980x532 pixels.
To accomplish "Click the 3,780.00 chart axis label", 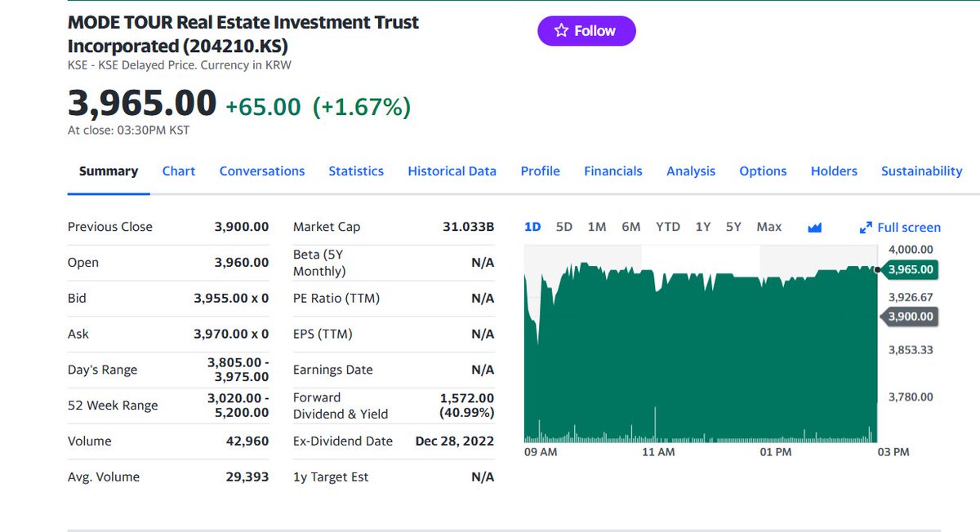I will pyautogui.click(x=911, y=397).
